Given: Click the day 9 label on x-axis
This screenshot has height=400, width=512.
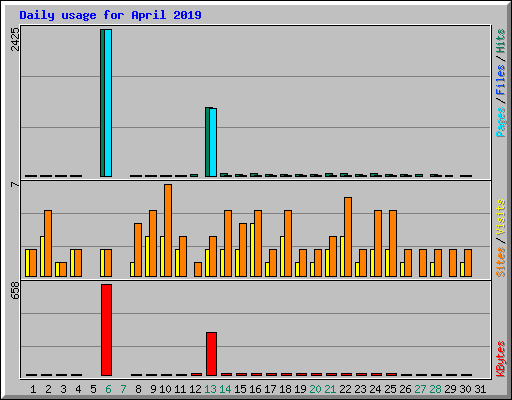Looking at the screenshot, I should tap(153, 389).
